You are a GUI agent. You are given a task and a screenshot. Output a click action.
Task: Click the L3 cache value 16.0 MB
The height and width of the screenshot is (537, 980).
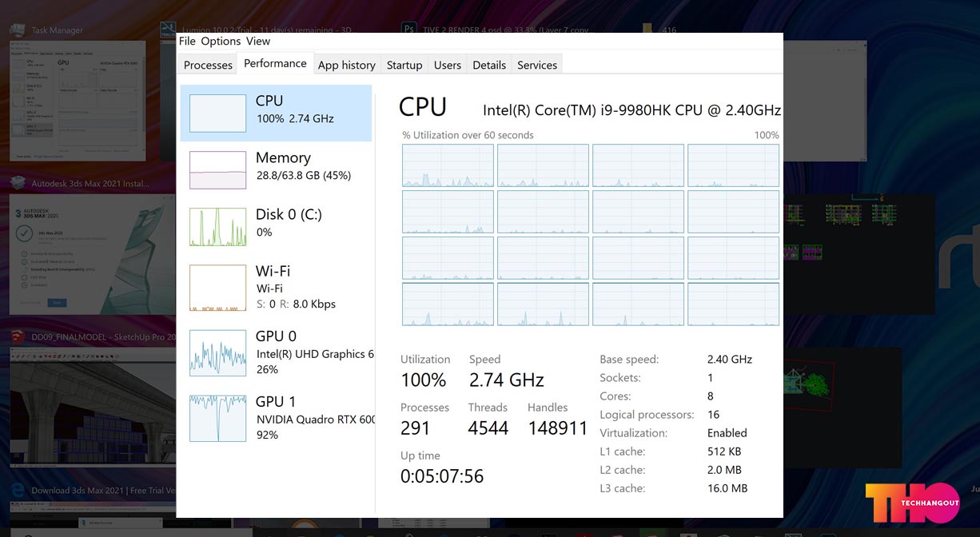pyautogui.click(x=727, y=488)
